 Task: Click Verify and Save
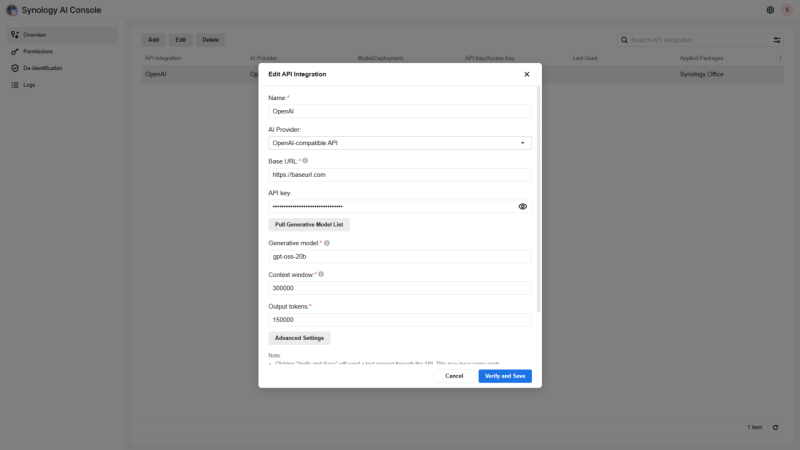(505, 376)
